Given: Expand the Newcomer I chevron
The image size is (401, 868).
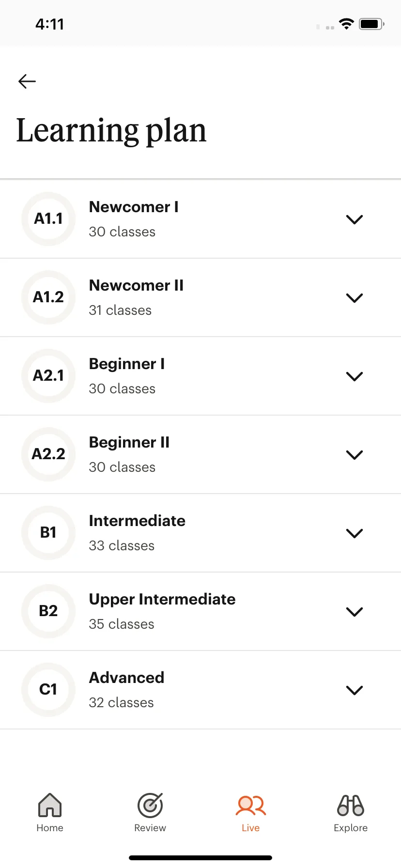Looking at the screenshot, I should [355, 219].
